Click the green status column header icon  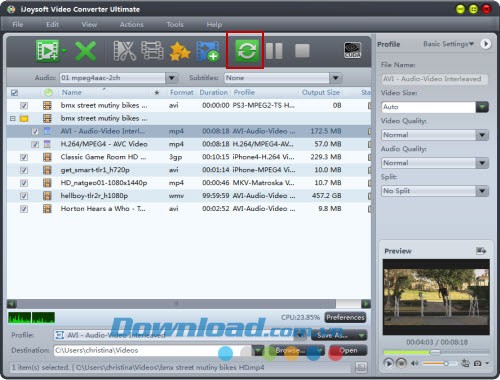point(49,93)
